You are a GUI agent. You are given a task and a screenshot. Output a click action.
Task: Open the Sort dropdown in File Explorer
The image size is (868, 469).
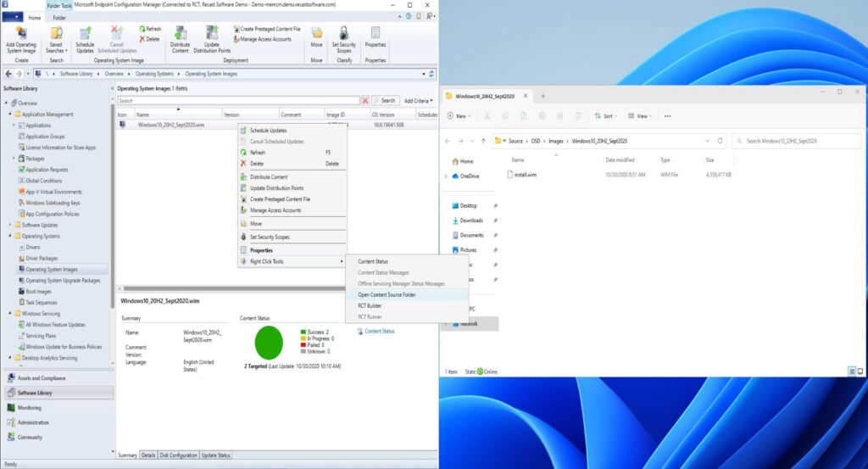point(605,115)
